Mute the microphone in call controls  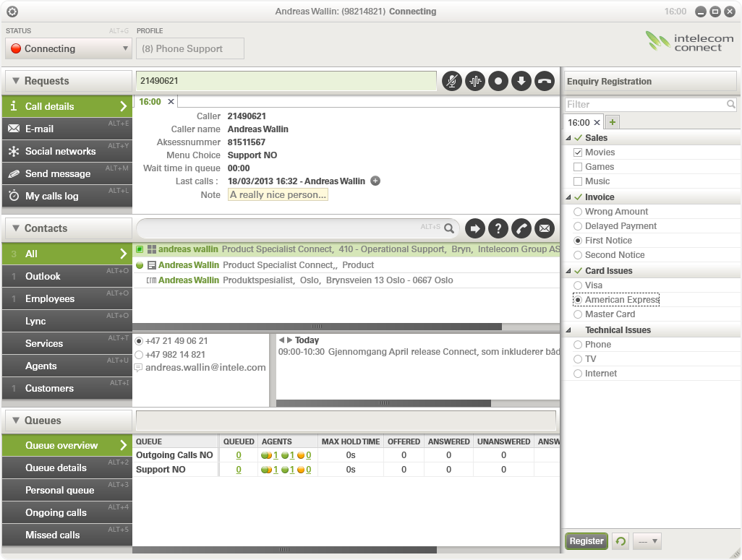click(x=452, y=81)
